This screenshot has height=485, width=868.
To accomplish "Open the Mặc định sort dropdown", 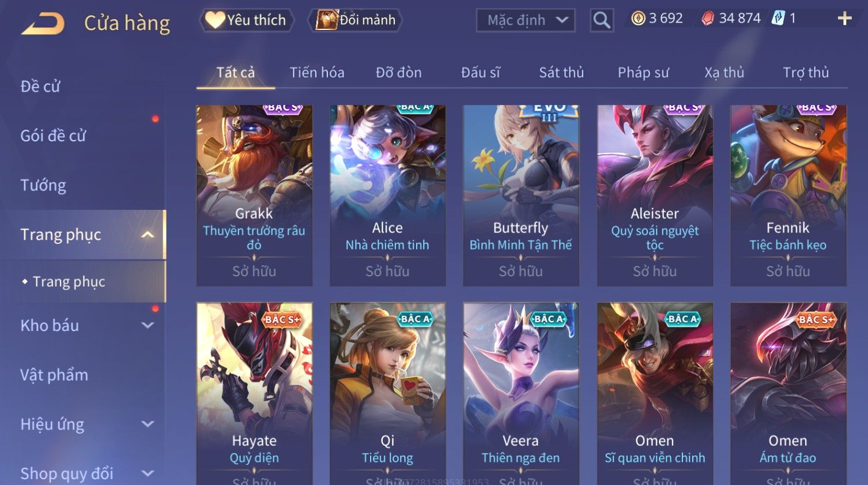I will pos(526,20).
